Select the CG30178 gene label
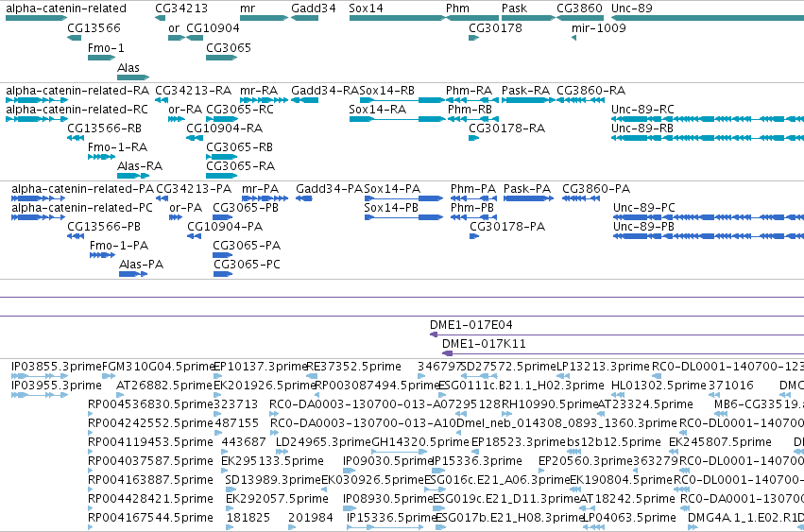The width and height of the screenshot is (804, 532). 495,28
